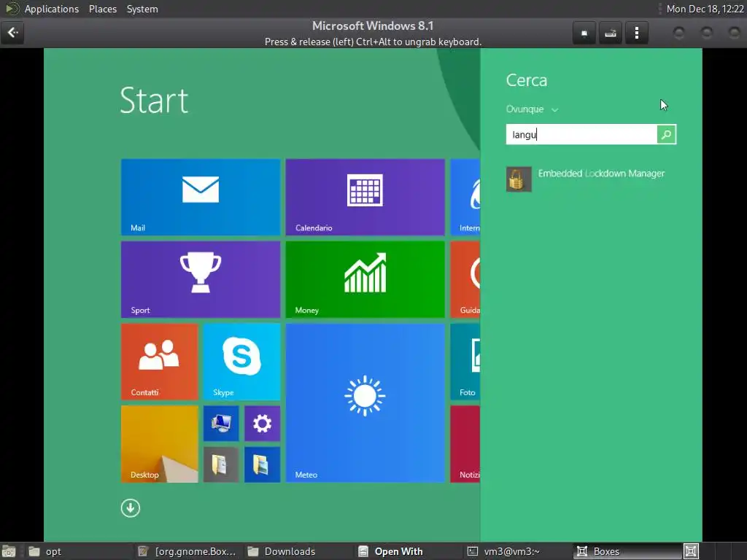Click the Cerca heading text

click(527, 80)
